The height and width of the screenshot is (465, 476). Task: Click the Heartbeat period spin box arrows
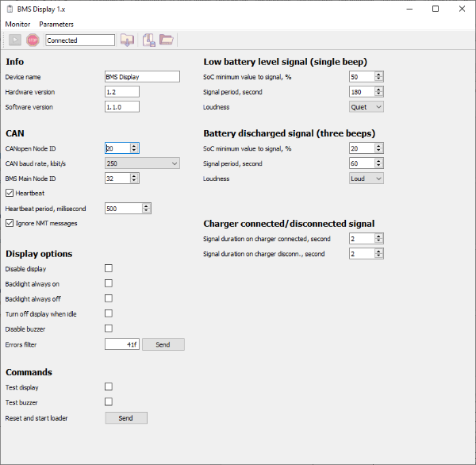[146, 209]
